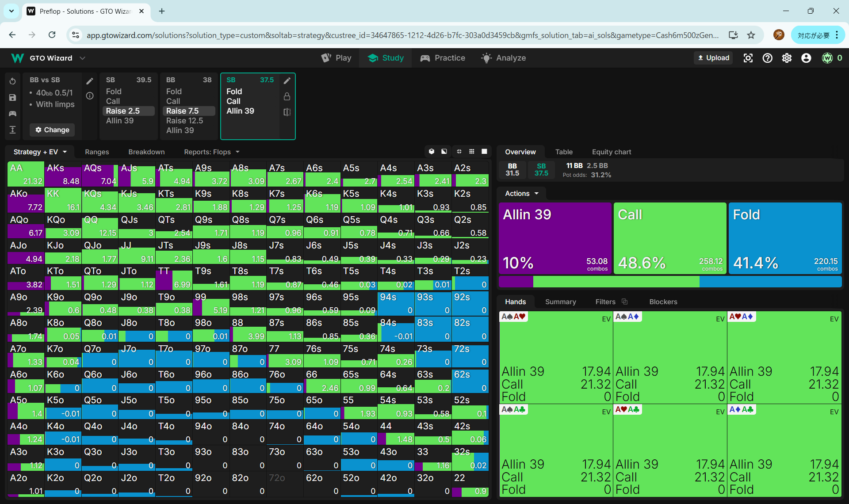Switch matrix to the grid view icon
Image resolution: width=849 pixels, height=504 pixels.
tap(472, 152)
